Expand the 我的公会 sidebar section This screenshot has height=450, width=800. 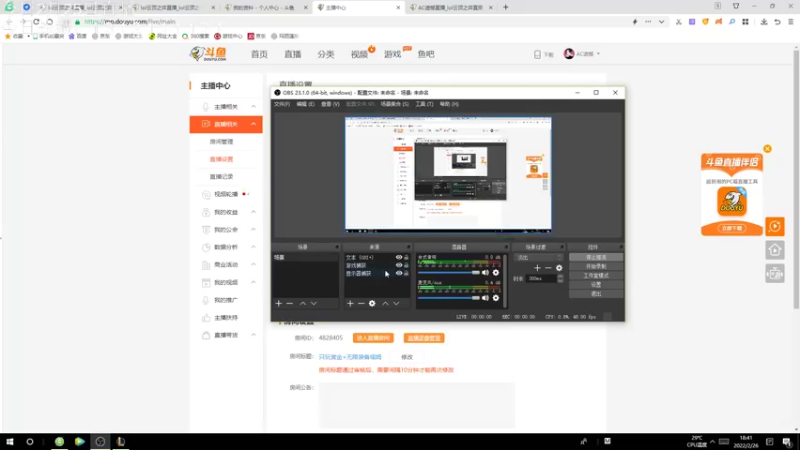(x=254, y=230)
